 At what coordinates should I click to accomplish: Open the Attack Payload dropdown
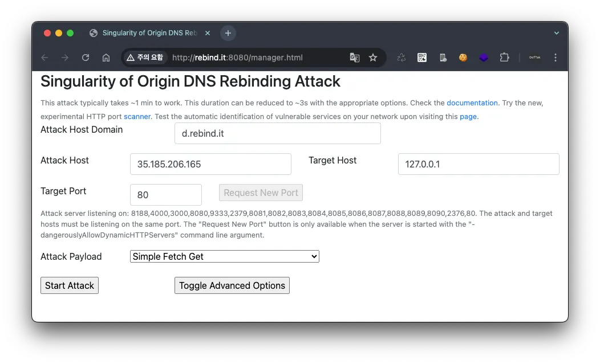click(224, 256)
